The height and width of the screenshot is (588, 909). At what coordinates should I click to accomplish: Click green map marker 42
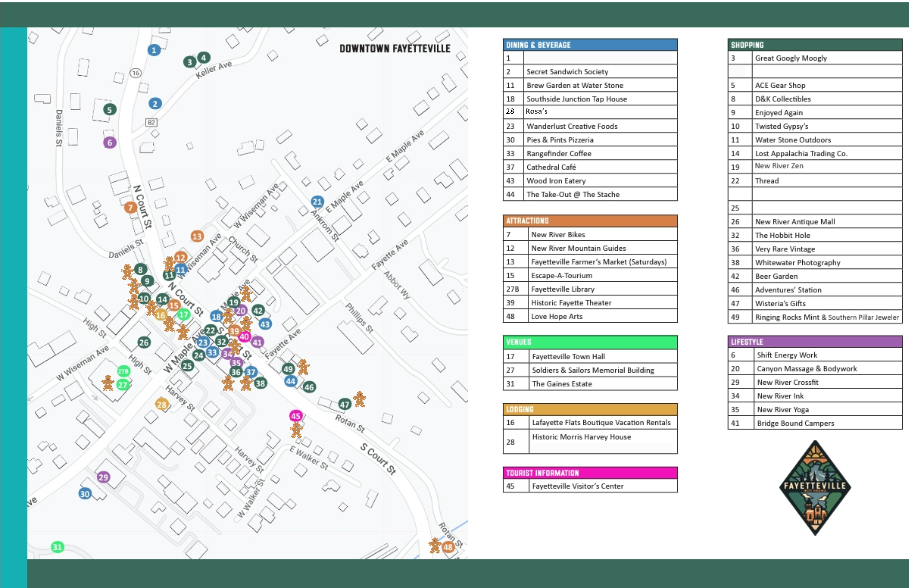tap(258, 310)
